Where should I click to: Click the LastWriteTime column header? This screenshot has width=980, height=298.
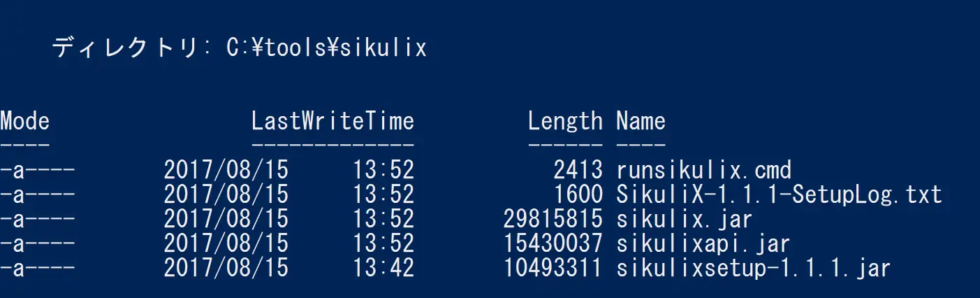(x=332, y=121)
